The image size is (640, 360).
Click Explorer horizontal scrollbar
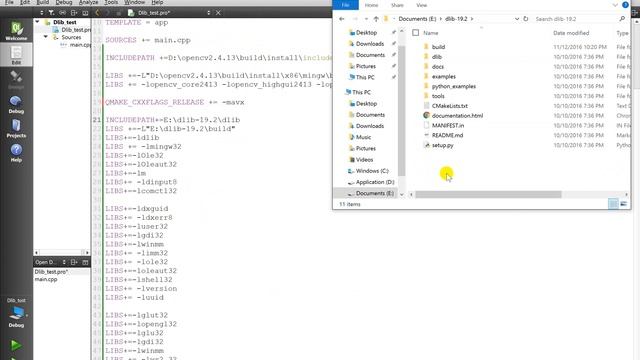tap(488, 194)
